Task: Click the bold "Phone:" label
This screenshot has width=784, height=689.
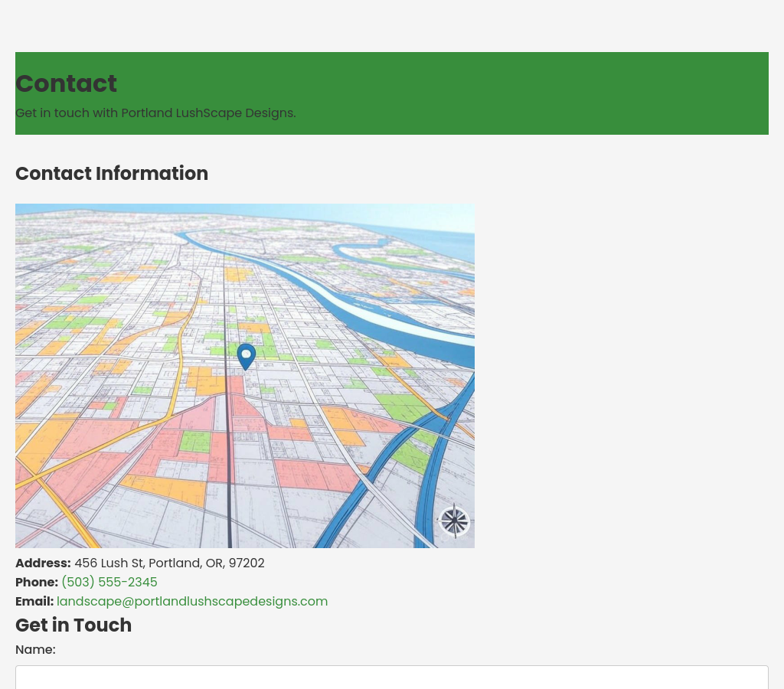Action: [37, 583]
